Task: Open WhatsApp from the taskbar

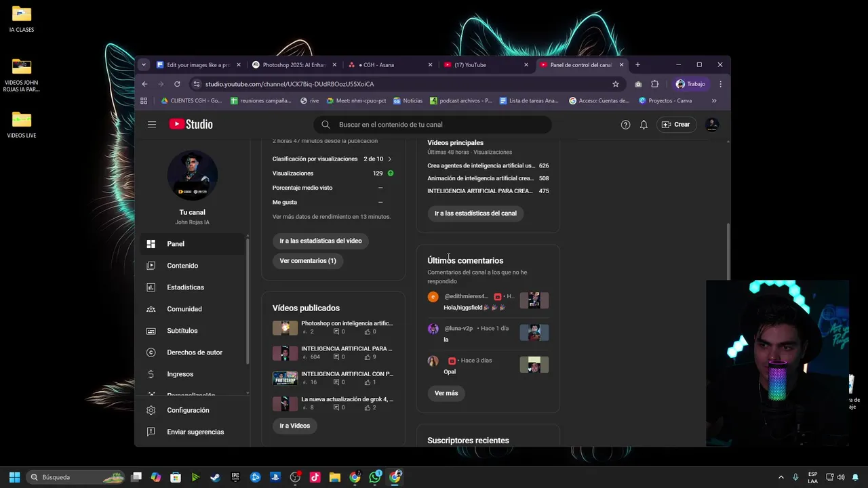Action: point(375,477)
